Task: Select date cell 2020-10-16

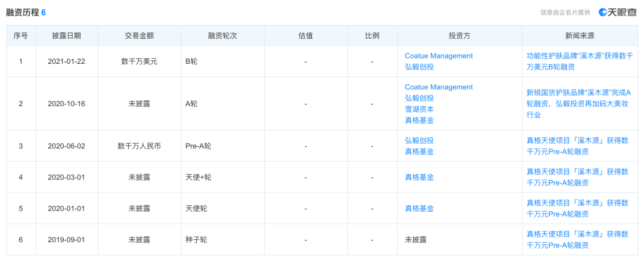Action: (x=67, y=104)
